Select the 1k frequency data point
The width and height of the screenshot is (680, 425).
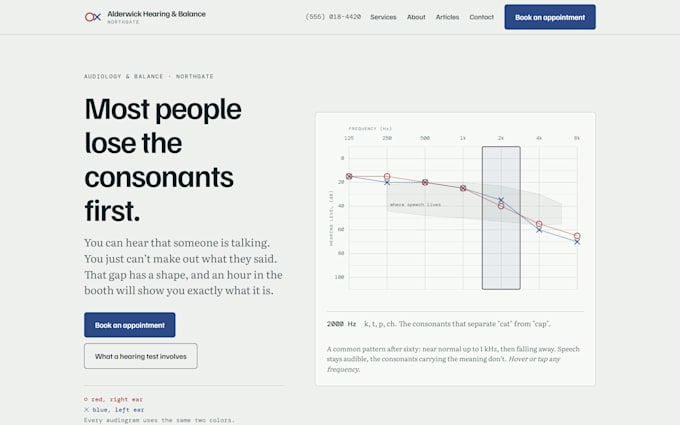tap(463, 188)
